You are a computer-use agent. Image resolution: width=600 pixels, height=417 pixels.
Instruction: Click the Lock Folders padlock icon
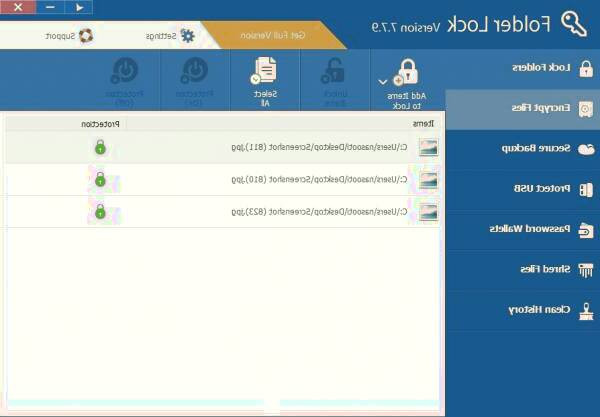(586, 69)
